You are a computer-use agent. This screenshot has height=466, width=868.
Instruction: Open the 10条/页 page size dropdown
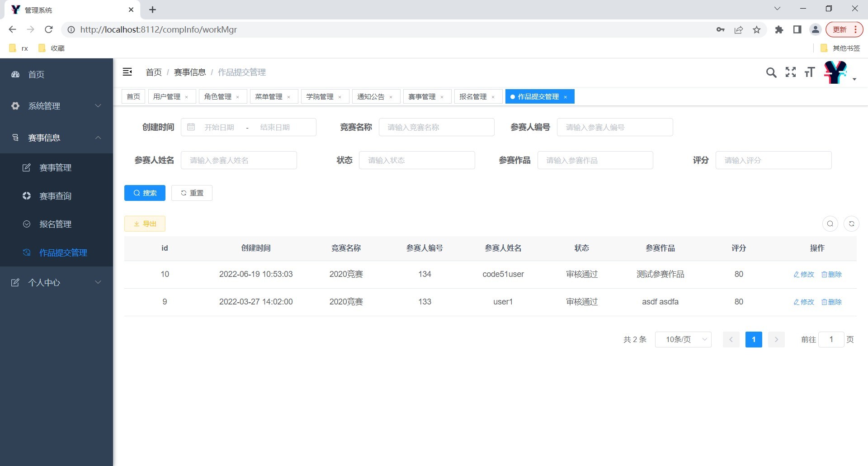click(683, 339)
